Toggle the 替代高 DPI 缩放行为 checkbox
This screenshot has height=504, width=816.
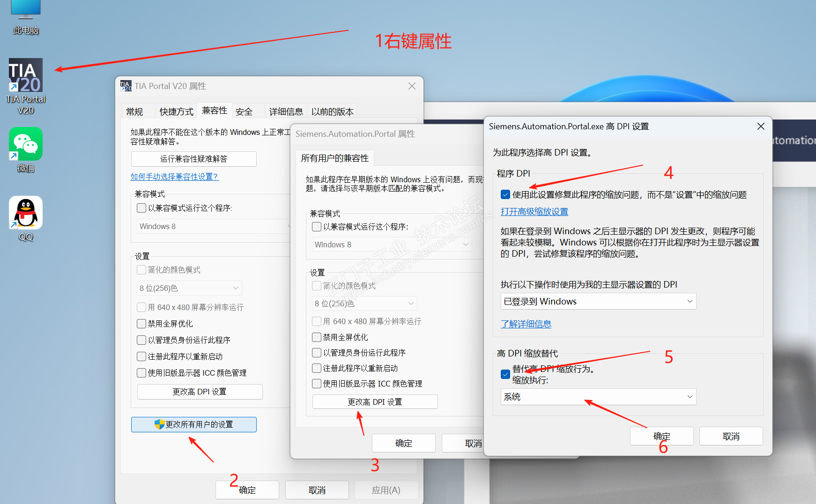[505, 374]
